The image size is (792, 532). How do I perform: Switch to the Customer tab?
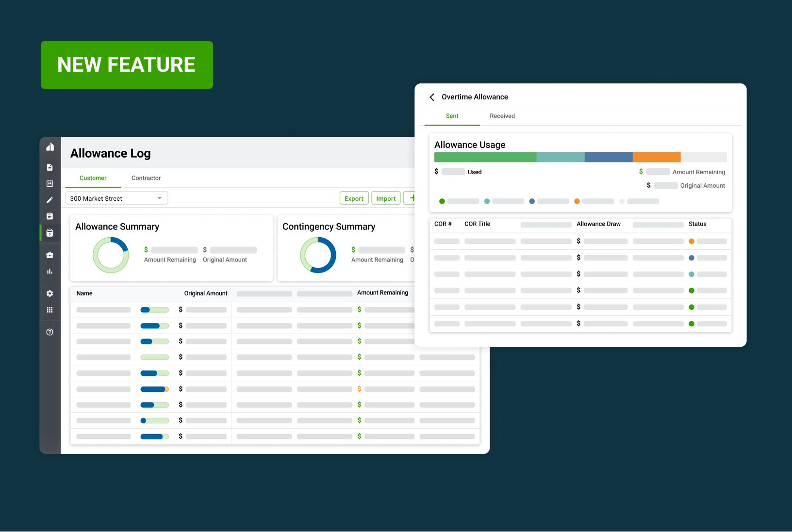coord(93,178)
